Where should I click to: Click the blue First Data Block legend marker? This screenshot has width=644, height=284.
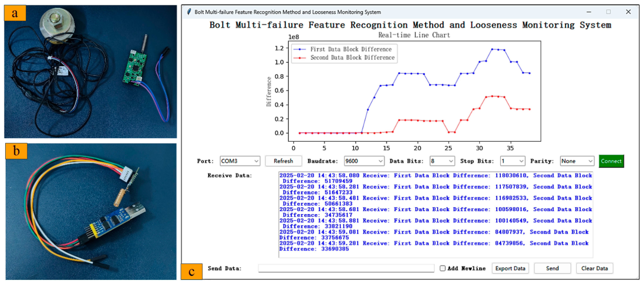click(x=299, y=49)
